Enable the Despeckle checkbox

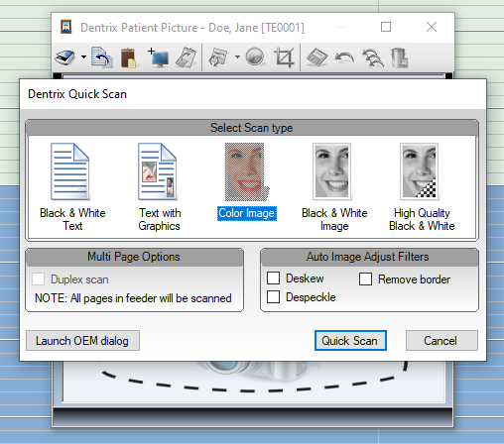tap(273, 296)
